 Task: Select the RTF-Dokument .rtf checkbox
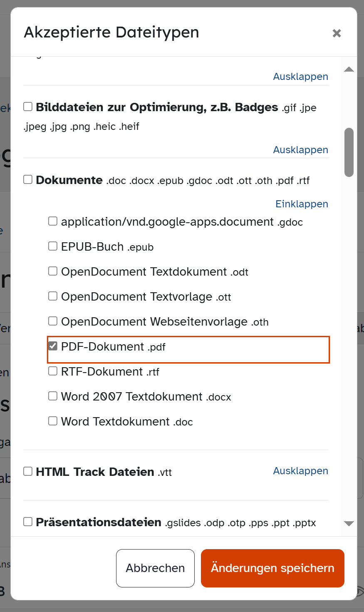53,371
